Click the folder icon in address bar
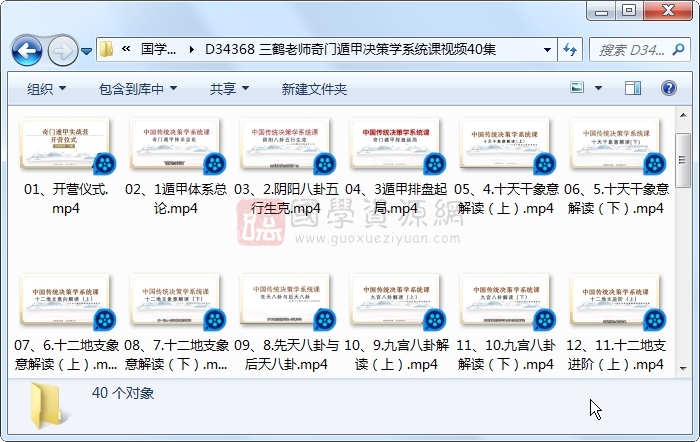This screenshot has width=700, height=442. 106,49
